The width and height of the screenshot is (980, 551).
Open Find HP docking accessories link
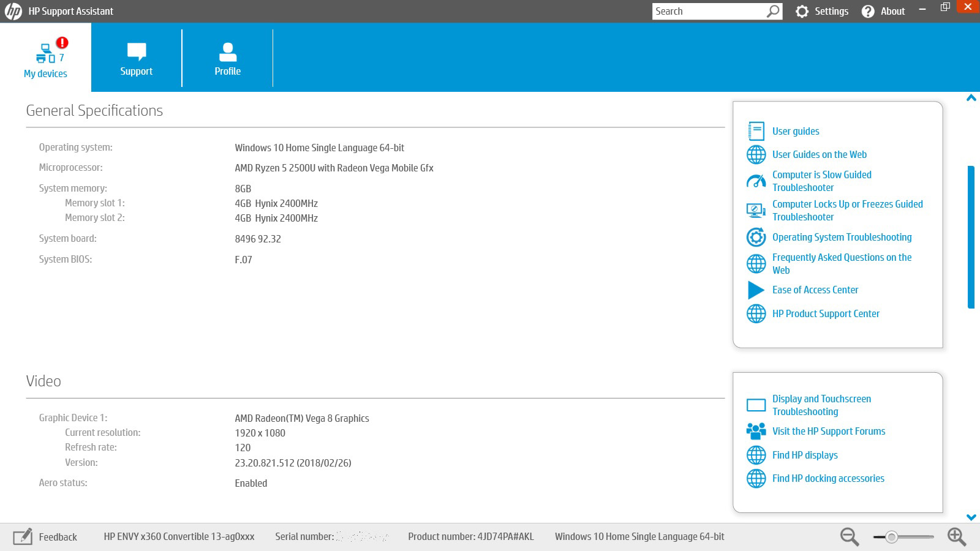[828, 478]
